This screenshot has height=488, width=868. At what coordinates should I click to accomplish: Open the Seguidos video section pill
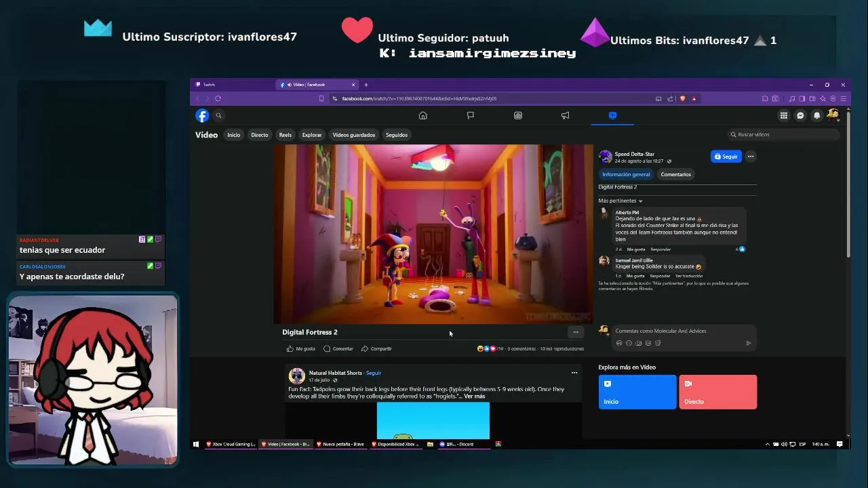click(x=397, y=135)
